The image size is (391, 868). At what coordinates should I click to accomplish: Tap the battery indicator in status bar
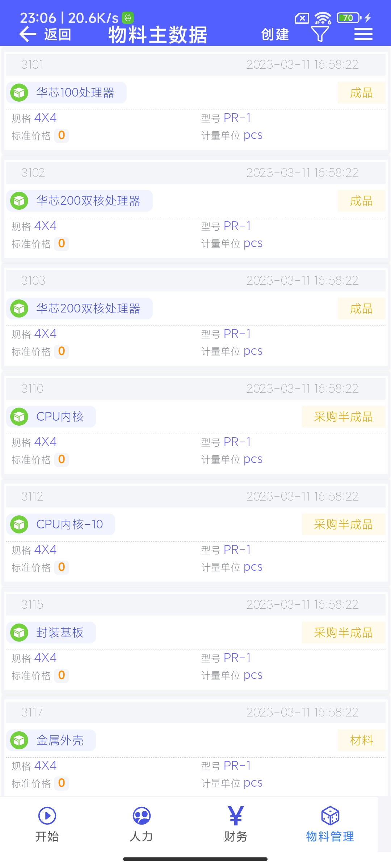click(x=349, y=18)
